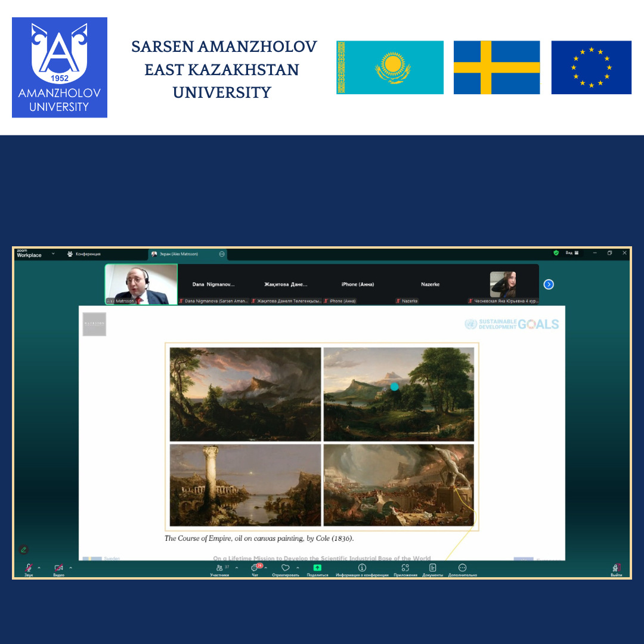Expand audio options arrow next to Звук
Image resolution: width=644 pixels, height=644 pixels.
tap(39, 568)
